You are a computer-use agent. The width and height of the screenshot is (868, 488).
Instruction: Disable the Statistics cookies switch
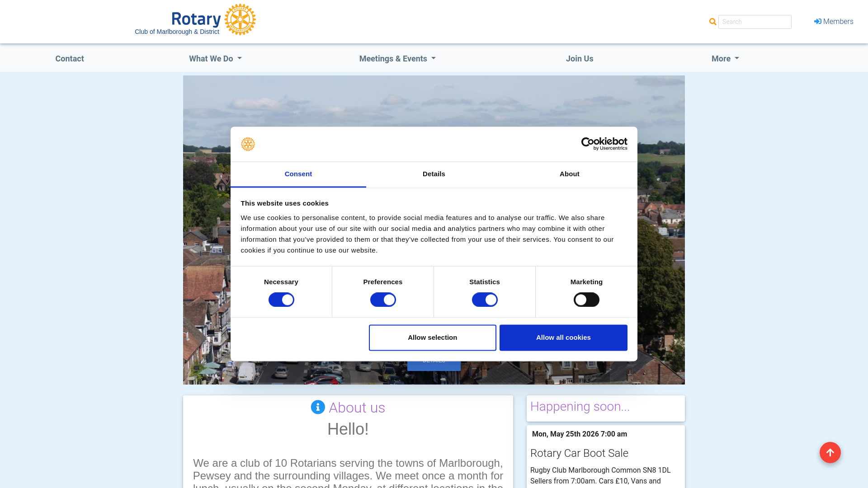[x=485, y=300]
